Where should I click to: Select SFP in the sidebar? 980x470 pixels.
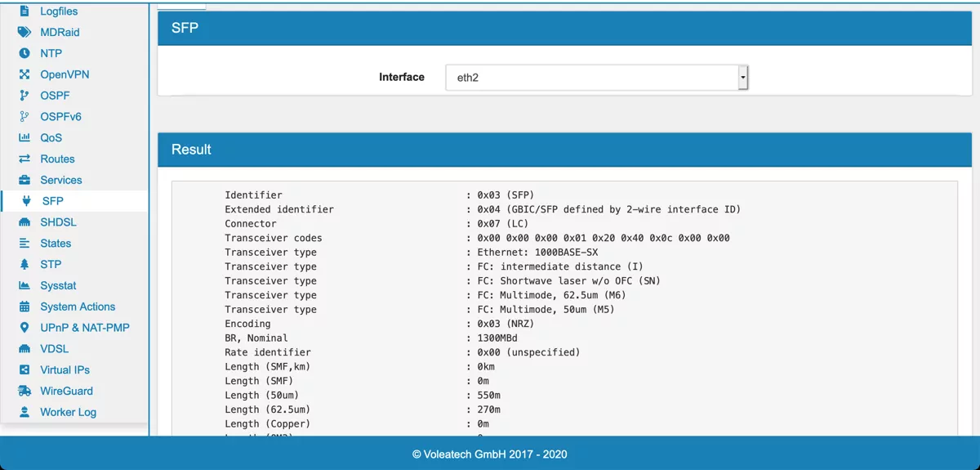(x=52, y=201)
